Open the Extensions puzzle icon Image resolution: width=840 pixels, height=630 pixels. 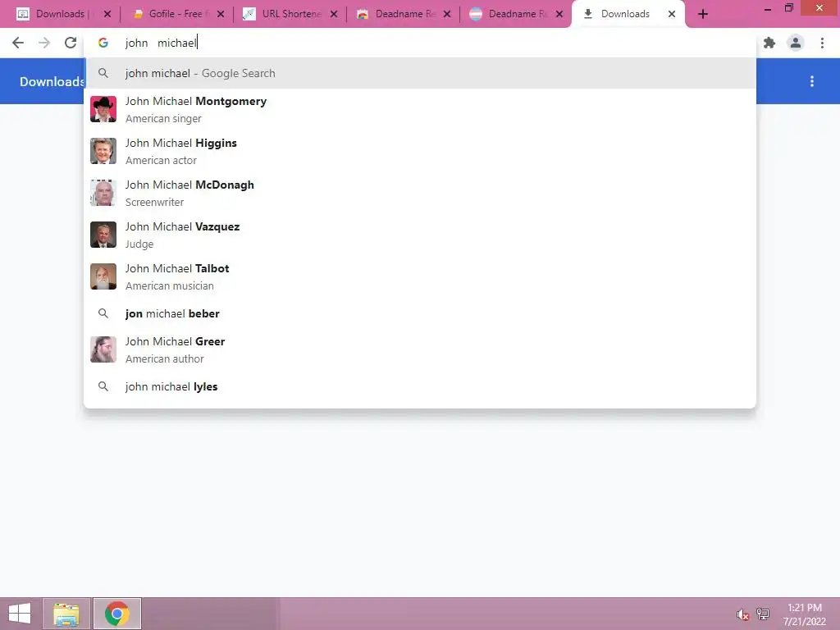[x=769, y=43]
